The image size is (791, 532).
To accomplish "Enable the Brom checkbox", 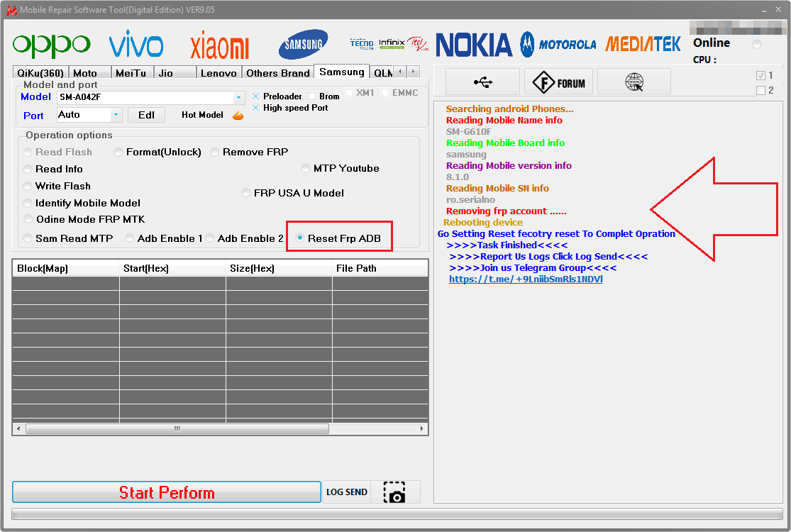I will [x=311, y=96].
